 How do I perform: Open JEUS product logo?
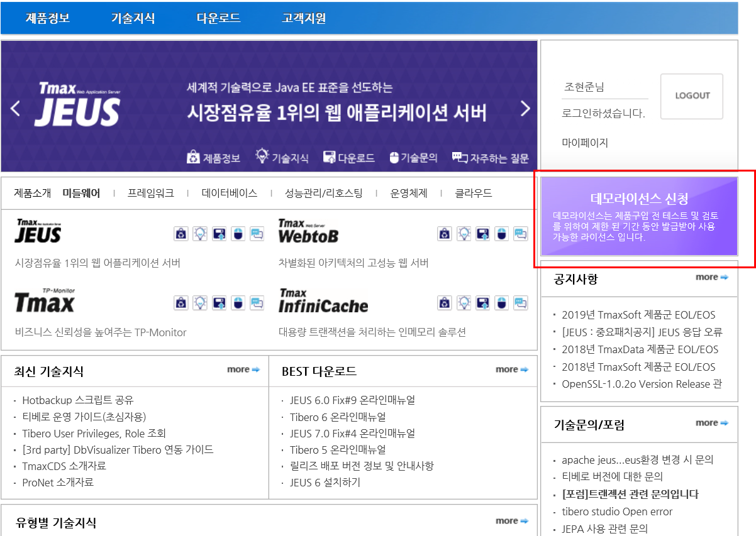38,231
